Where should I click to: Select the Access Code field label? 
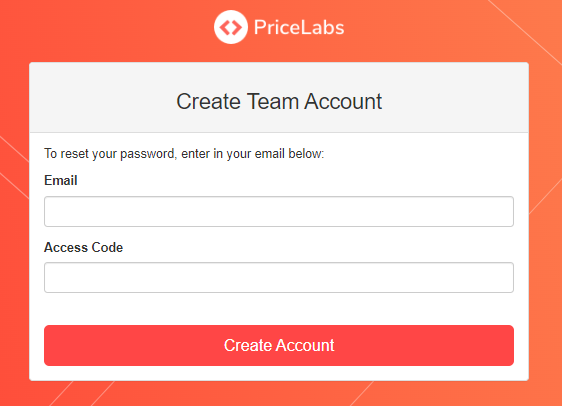click(84, 247)
